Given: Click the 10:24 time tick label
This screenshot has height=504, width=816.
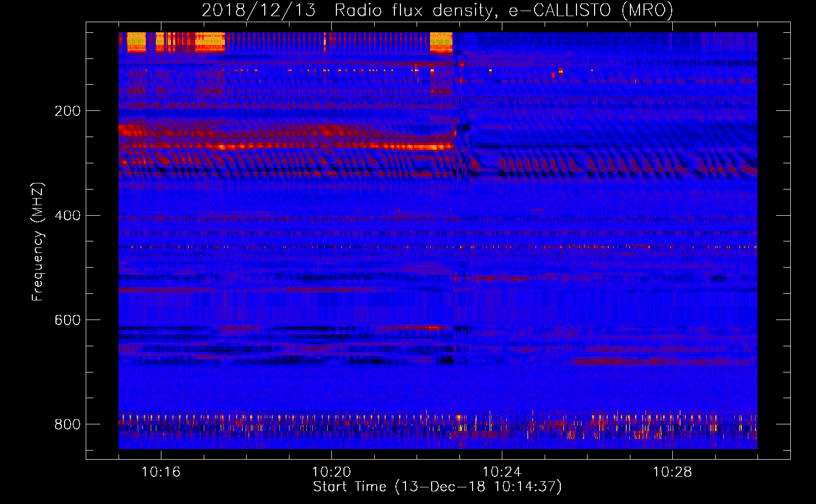Looking at the screenshot, I should pyautogui.click(x=502, y=472).
